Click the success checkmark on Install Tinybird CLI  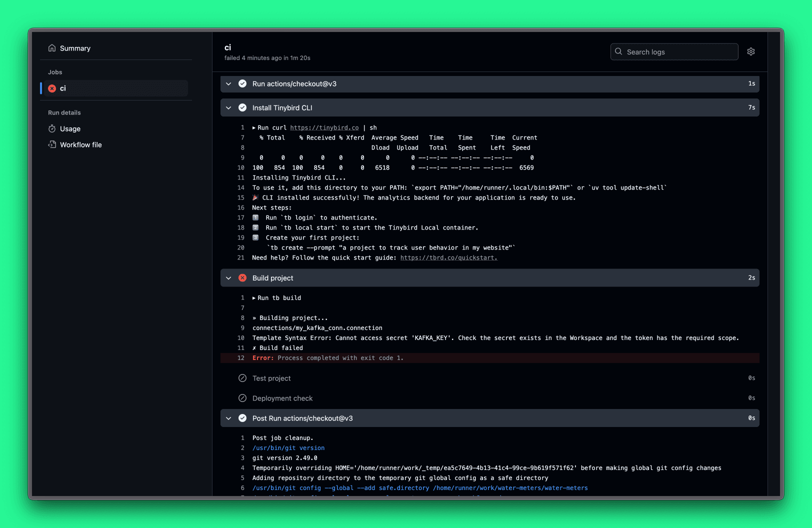[x=242, y=107]
